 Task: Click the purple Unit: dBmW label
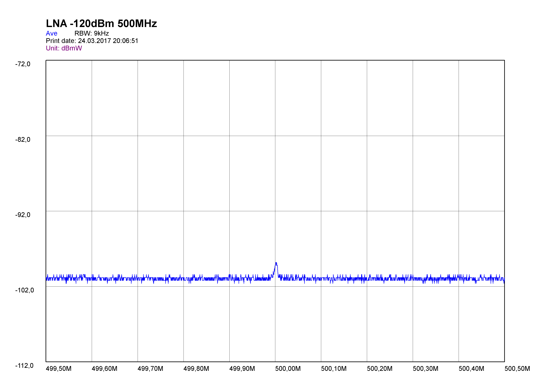(64, 48)
